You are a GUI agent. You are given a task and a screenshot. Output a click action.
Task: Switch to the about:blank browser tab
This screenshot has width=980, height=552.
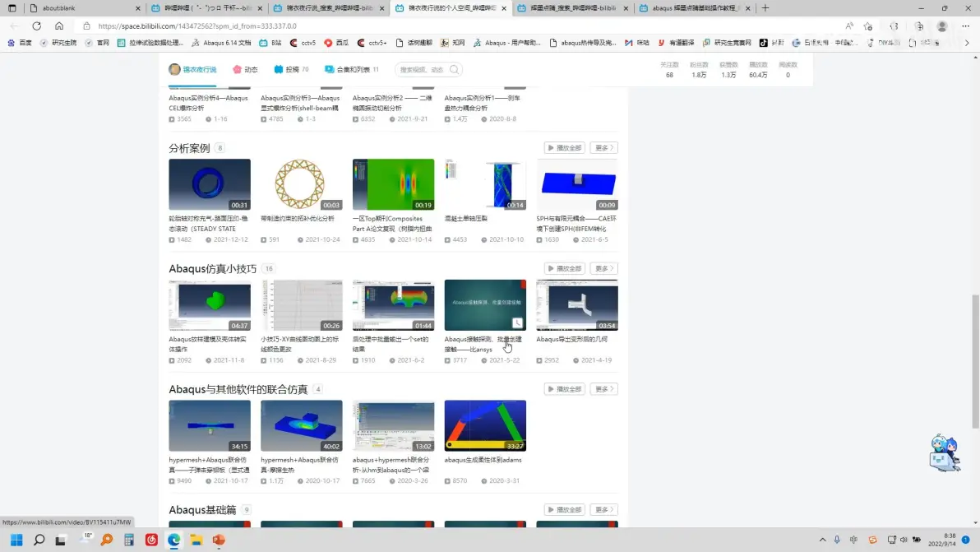(86, 8)
